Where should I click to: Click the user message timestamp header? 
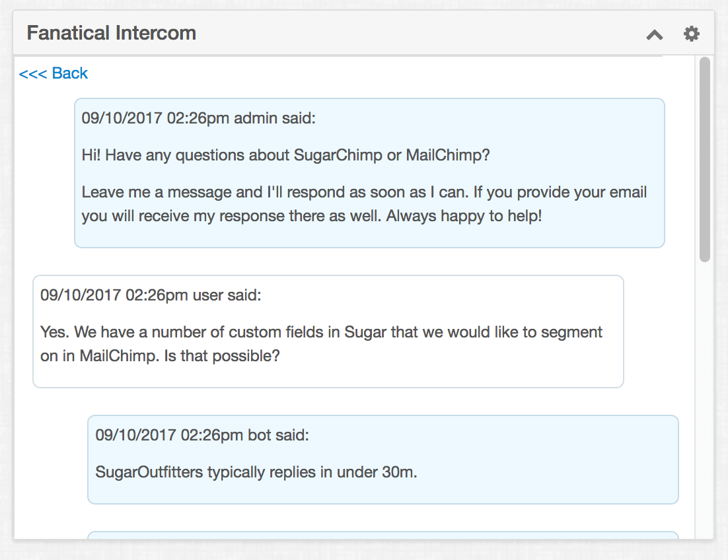tap(151, 295)
